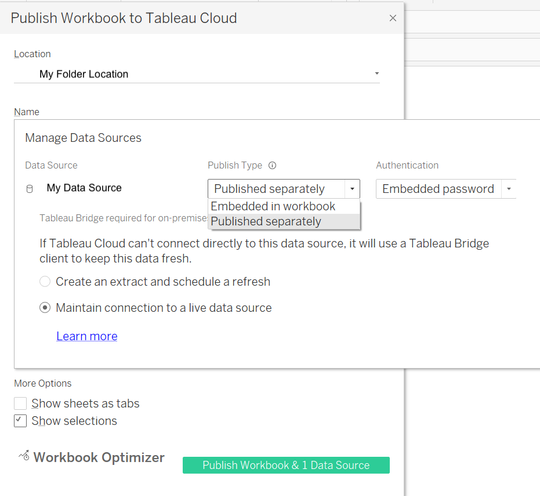Click Publish Workbook & 1 Data Source button

tap(286, 465)
